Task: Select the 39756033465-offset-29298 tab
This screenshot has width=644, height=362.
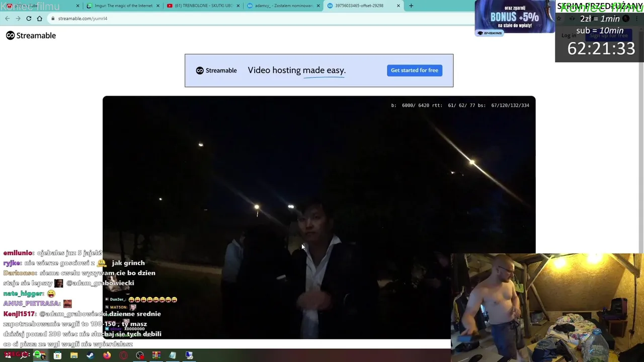Action: [x=363, y=6]
